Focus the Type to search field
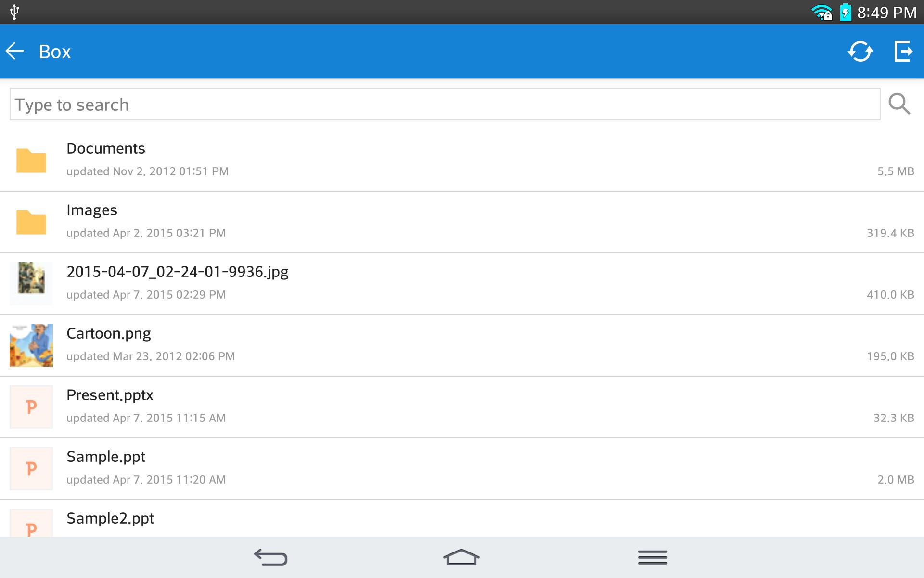 click(445, 104)
